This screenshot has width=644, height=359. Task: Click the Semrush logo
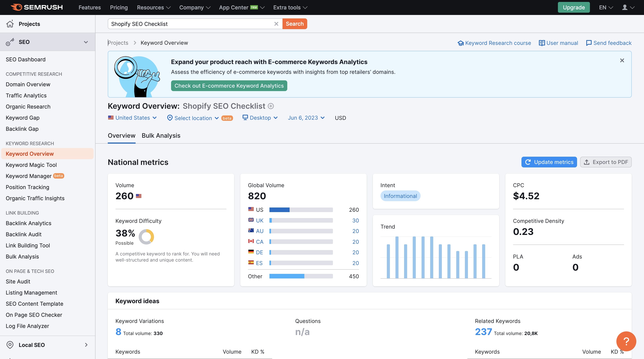tap(37, 7)
